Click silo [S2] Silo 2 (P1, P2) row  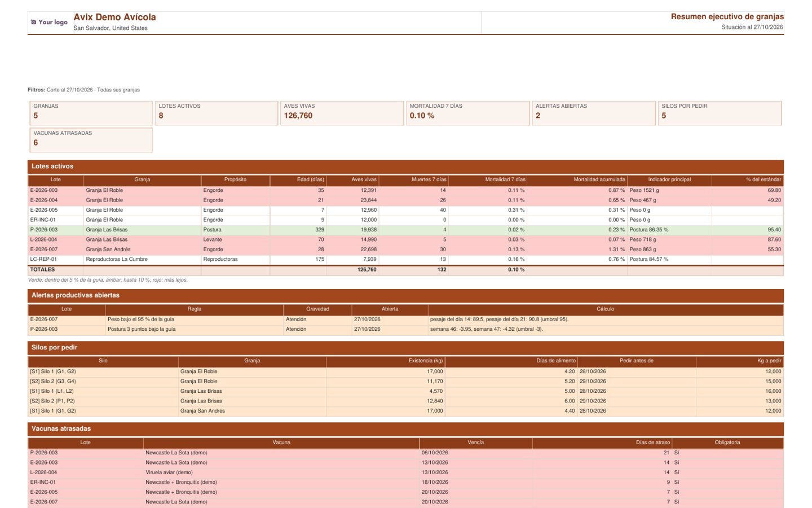tap(405, 401)
